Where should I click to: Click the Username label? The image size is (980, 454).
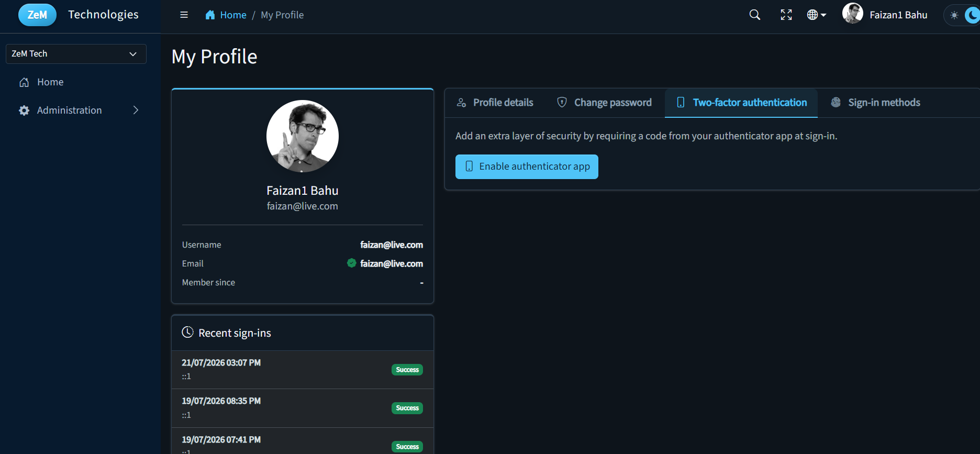202,245
